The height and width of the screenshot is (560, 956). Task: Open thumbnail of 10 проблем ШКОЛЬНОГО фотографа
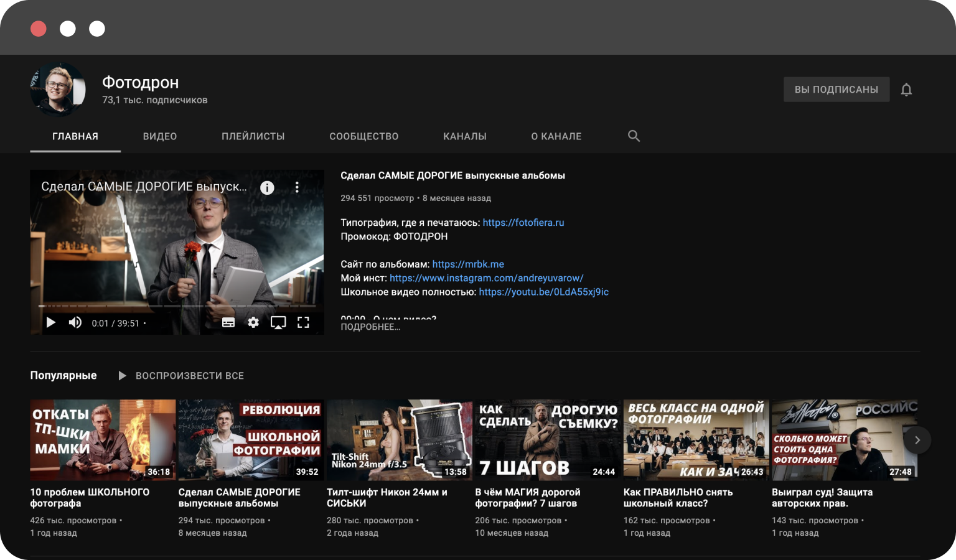point(103,440)
